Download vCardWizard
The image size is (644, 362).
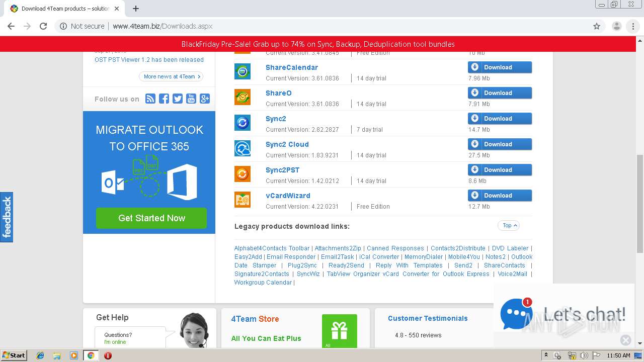tap(500, 196)
